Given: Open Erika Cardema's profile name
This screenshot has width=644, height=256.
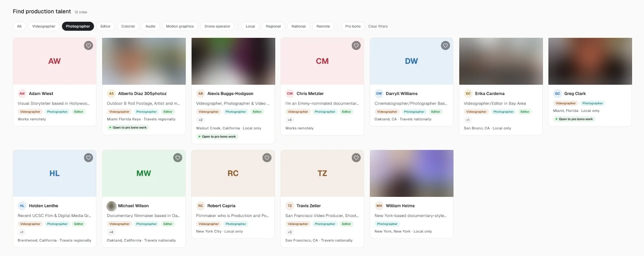Looking at the screenshot, I should click(490, 93).
